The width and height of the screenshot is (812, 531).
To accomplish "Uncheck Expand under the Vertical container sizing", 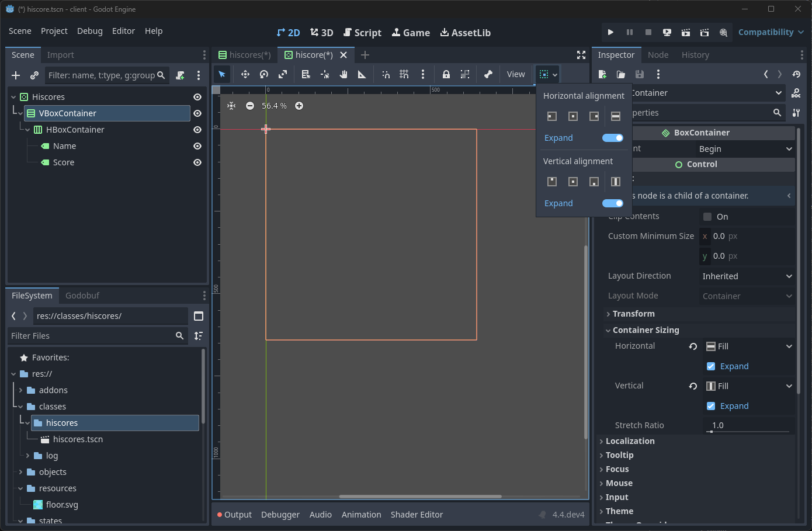I will [x=711, y=406].
